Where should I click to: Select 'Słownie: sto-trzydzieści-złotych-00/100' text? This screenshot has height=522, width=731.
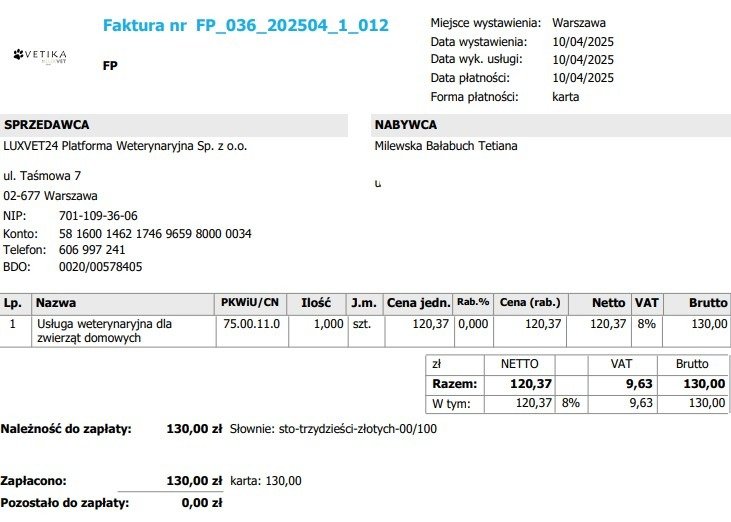point(333,429)
